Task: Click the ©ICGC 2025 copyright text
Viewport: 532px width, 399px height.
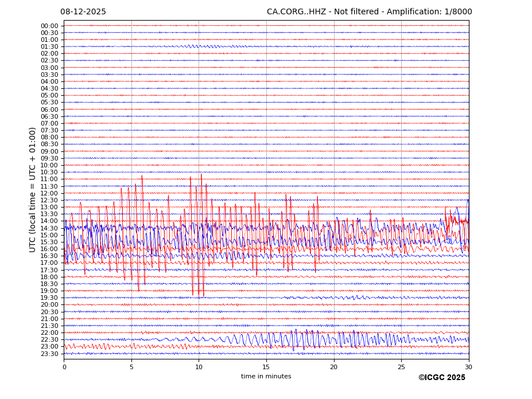Action: [x=441, y=378]
